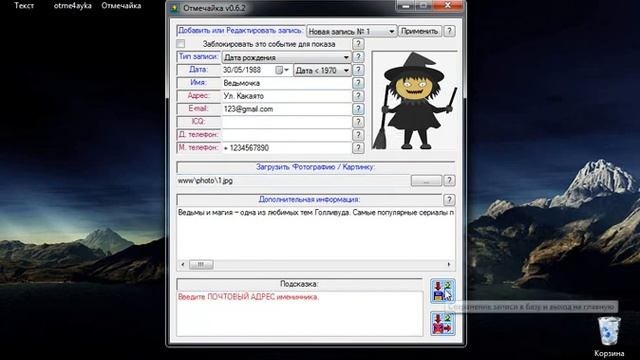This screenshot has width=640, height=360.
Task: Click the horizontal scrollbar thumb in info area
Action: [x=201, y=264]
